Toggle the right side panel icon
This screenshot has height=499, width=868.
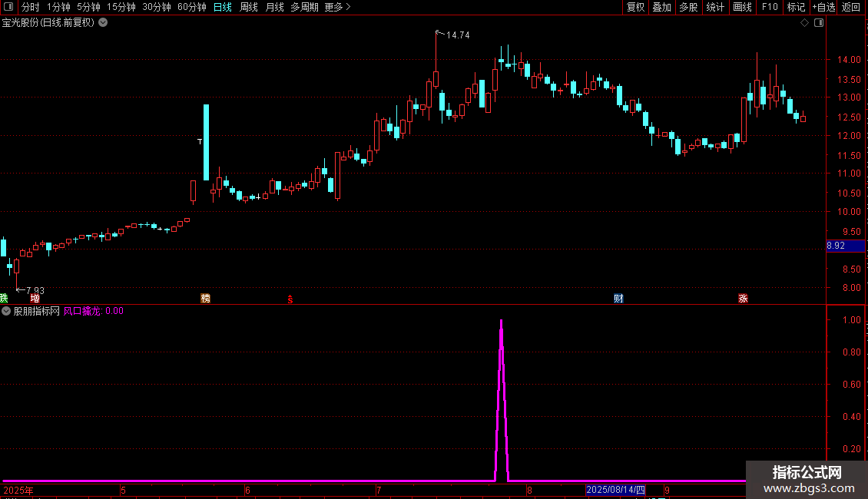point(819,23)
